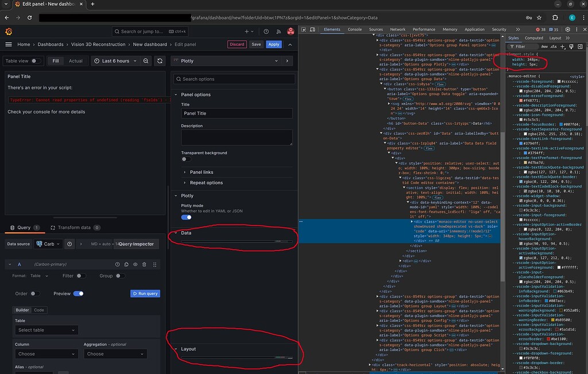Duplicate query A using the copy icon

(126, 264)
